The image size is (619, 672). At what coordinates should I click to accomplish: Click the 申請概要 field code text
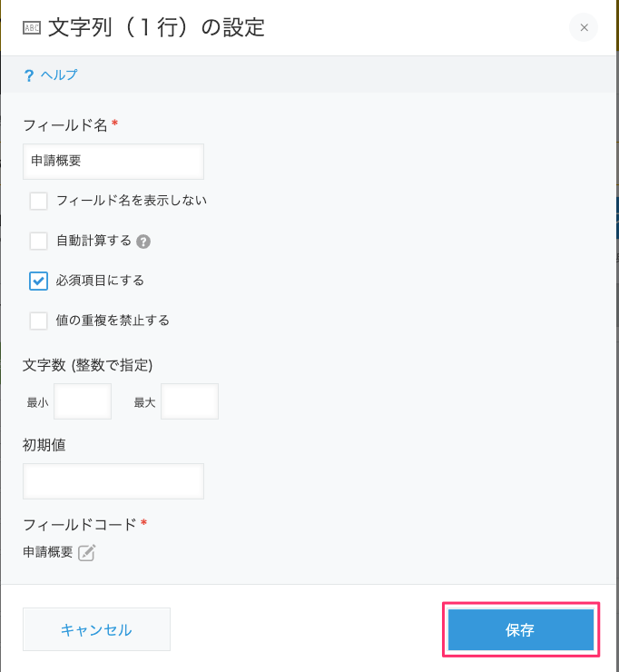[48, 552]
